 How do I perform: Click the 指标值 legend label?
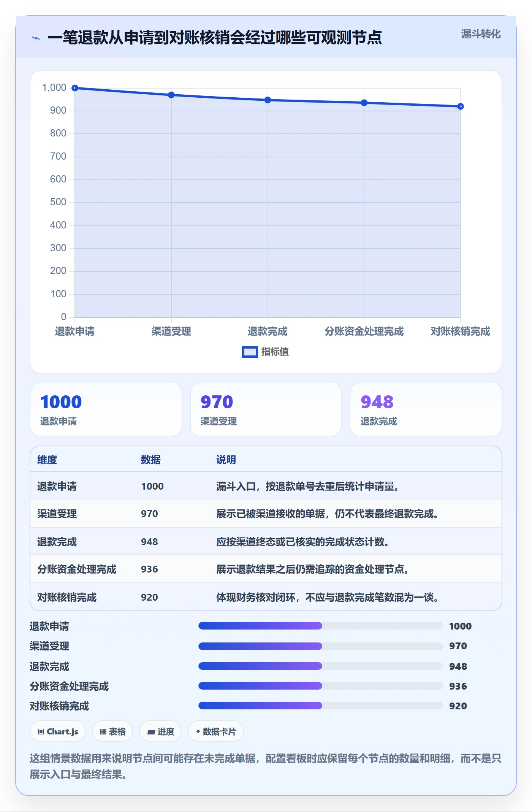pyautogui.click(x=275, y=352)
